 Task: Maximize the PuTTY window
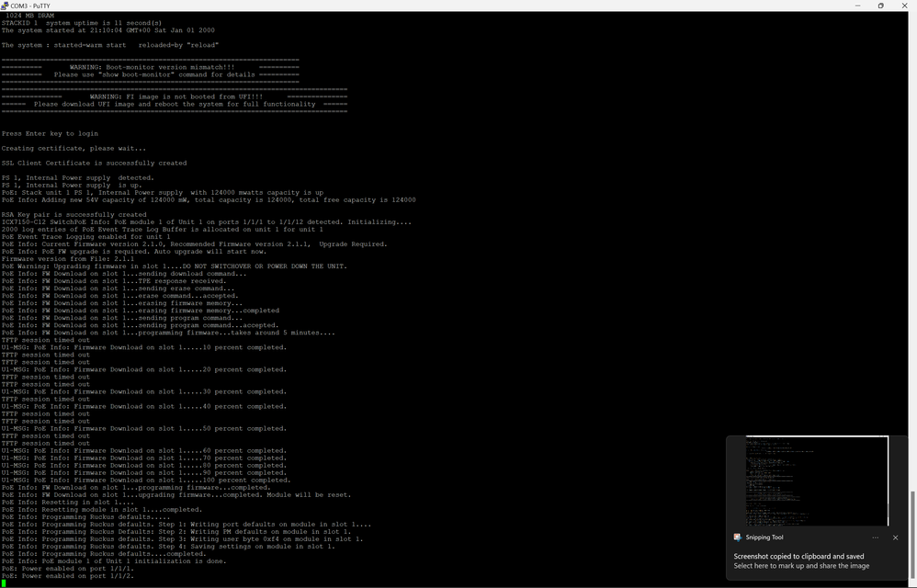[x=882, y=6]
